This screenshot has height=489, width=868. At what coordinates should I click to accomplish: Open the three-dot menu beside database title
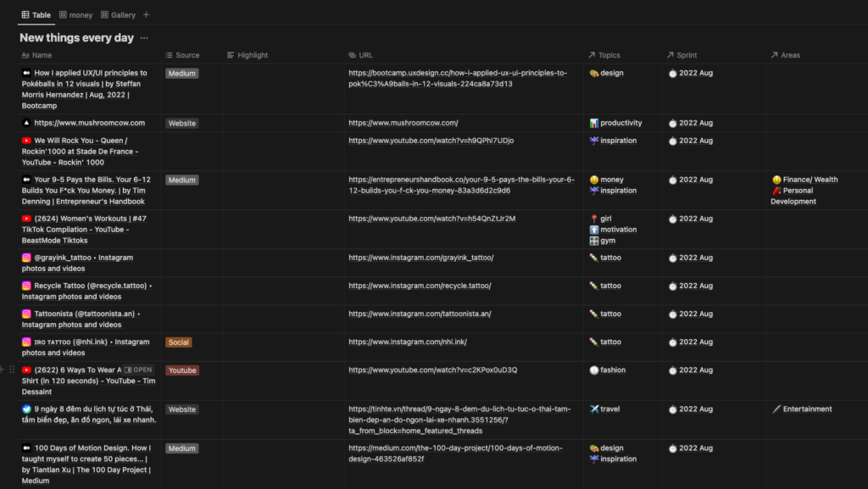[x=144, y=38]
